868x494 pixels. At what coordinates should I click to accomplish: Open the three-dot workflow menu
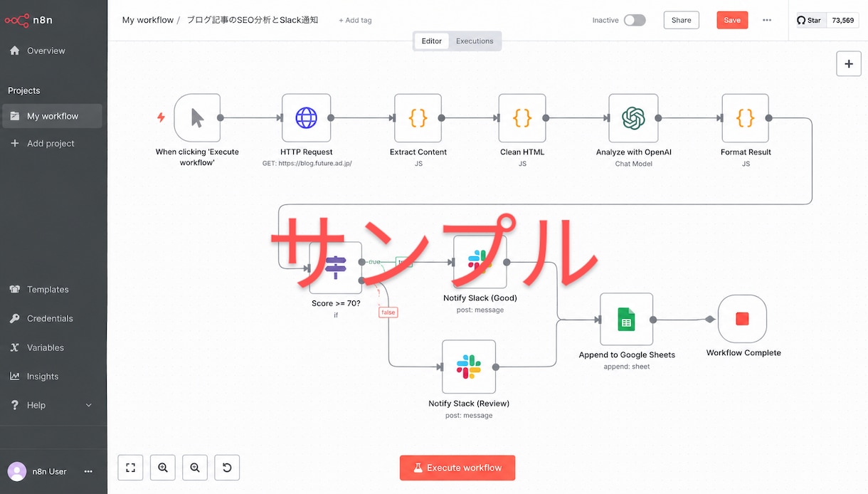click(x=767, y=20)
